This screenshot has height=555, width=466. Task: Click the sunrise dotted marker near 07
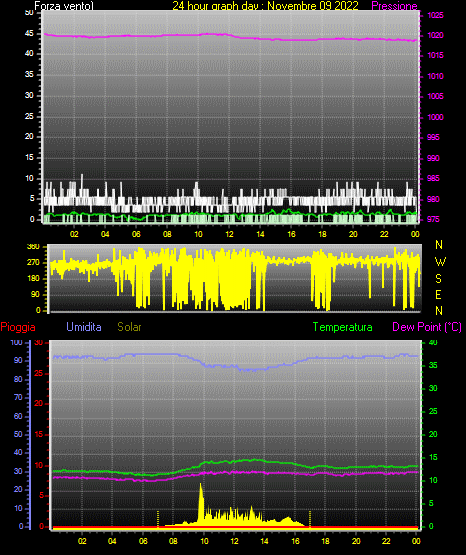click(158, 518)
